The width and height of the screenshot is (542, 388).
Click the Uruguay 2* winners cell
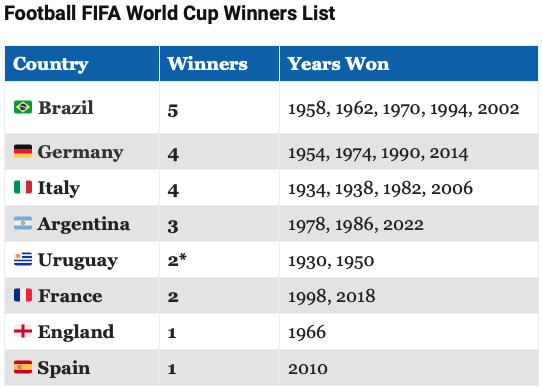coord(219,260)
